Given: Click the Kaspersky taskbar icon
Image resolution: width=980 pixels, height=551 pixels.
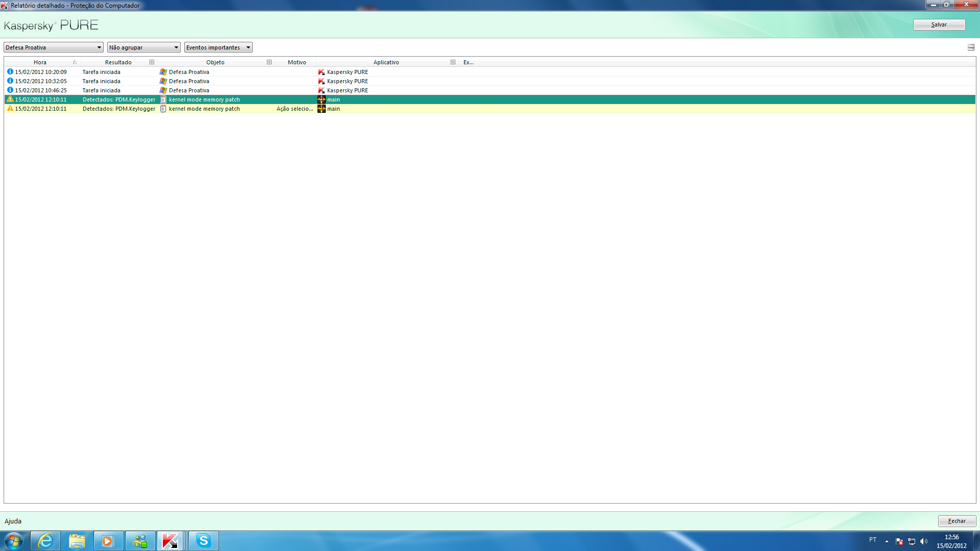Looking at the screenshot, I should point(170,540).
